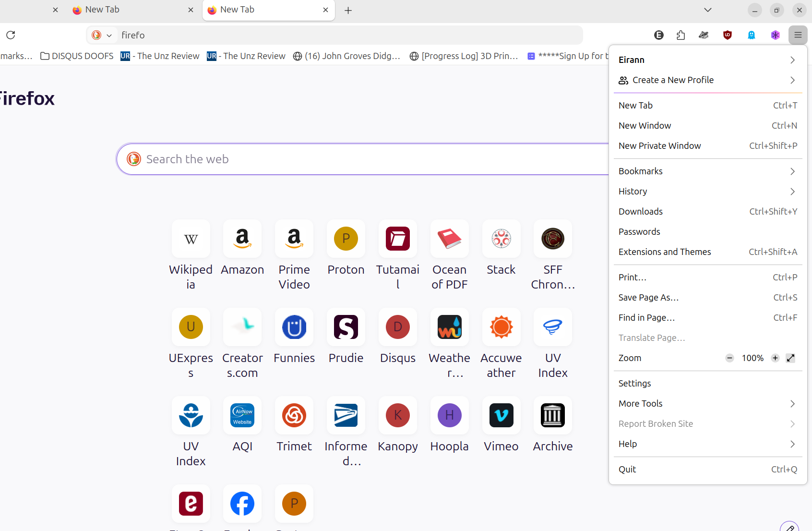This screenshot has height=531, width=812.
Task: Click the blue Ghostery ghost icon
Action: tap(752, 35)
